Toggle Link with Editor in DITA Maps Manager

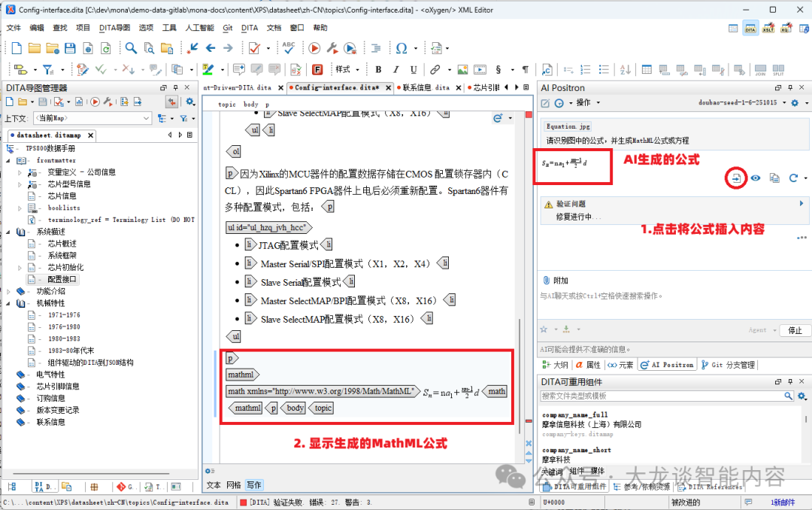coord(171,102)
